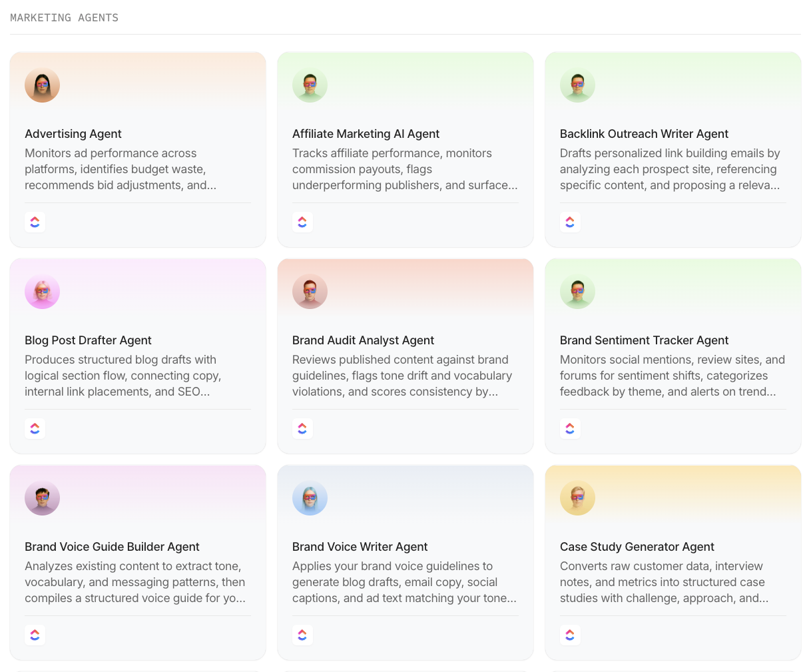Click the Advertising Agent avatar image

coord(42,85)
